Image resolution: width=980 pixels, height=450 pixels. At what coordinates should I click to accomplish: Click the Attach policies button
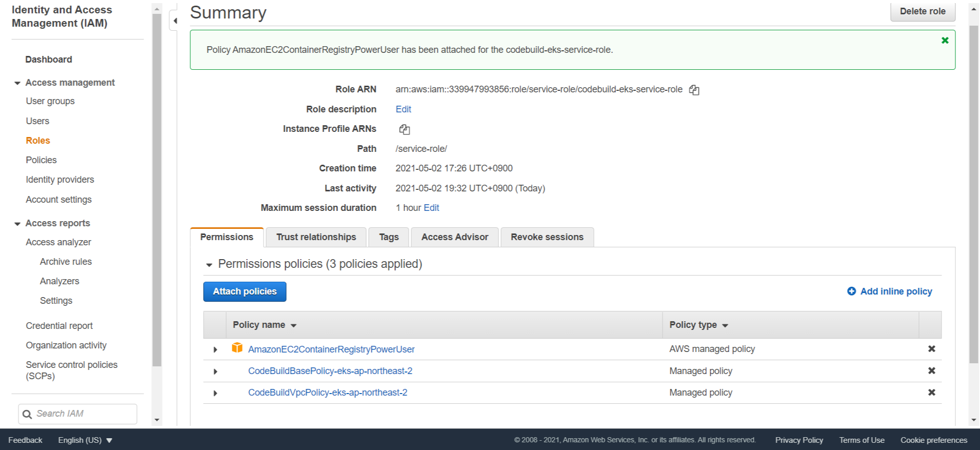pos(245,291)
